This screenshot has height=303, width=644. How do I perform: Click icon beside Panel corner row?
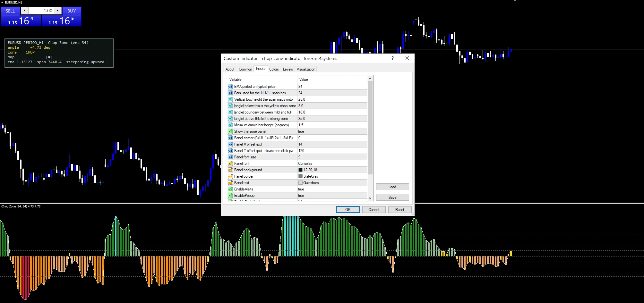click(230, 138)
